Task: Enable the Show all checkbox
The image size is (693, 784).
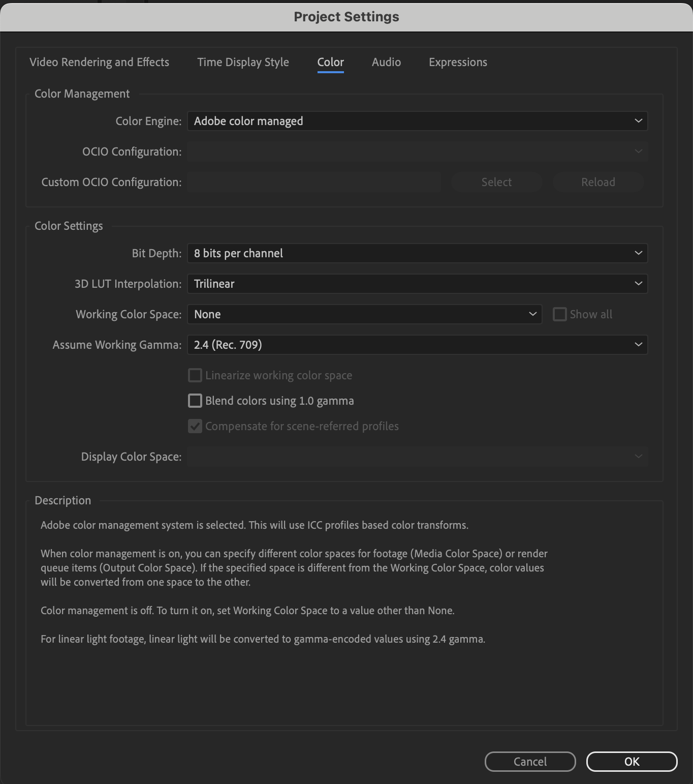Action: coord(559,314)
